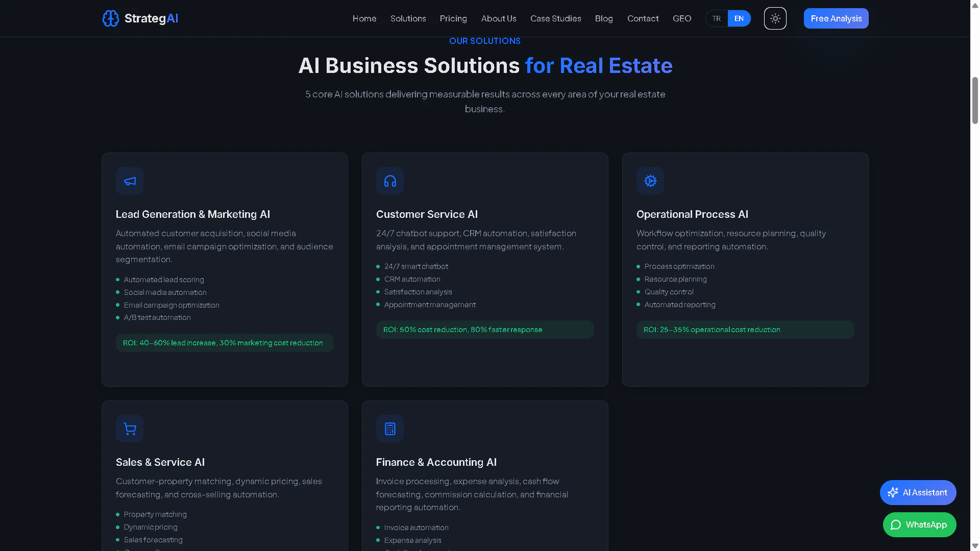Go to the Pricing page
This screenshot has width=980, height=551.
click(453, 18)
